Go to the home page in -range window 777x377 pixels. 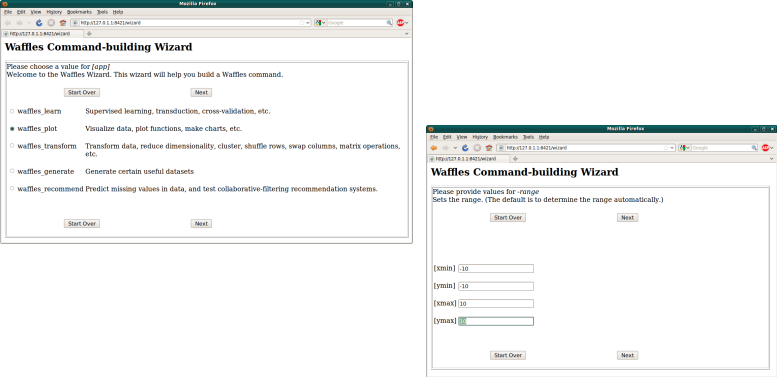489,148
